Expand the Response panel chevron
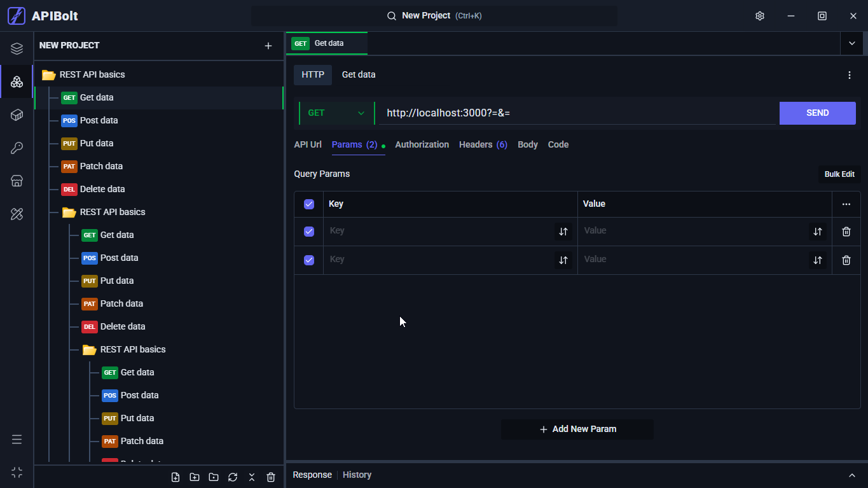Viewport: 868px width, 488px height. point(852,475)
